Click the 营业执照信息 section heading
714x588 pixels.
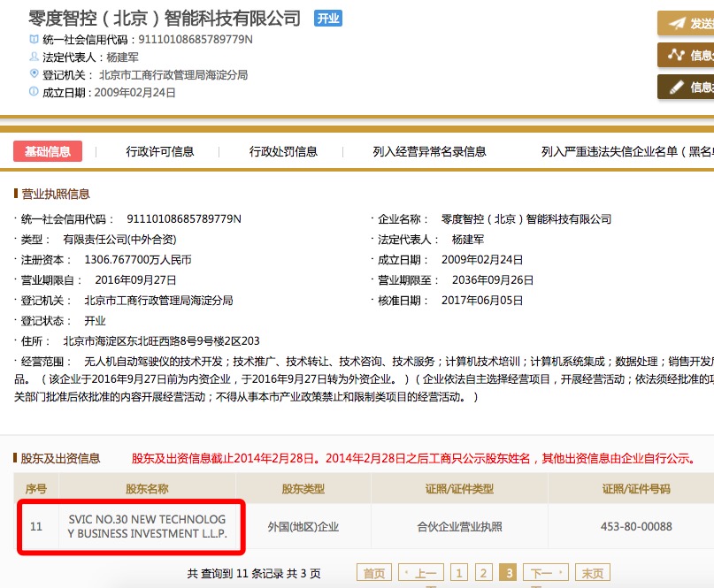(56, 194)
